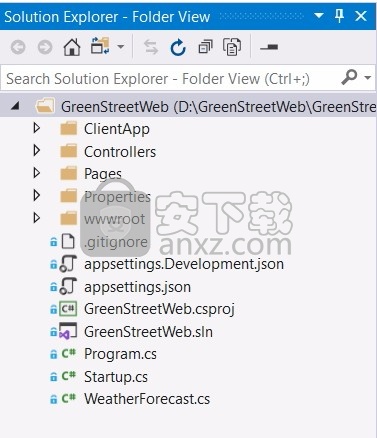Select the Pages folder

click(103, 174)
